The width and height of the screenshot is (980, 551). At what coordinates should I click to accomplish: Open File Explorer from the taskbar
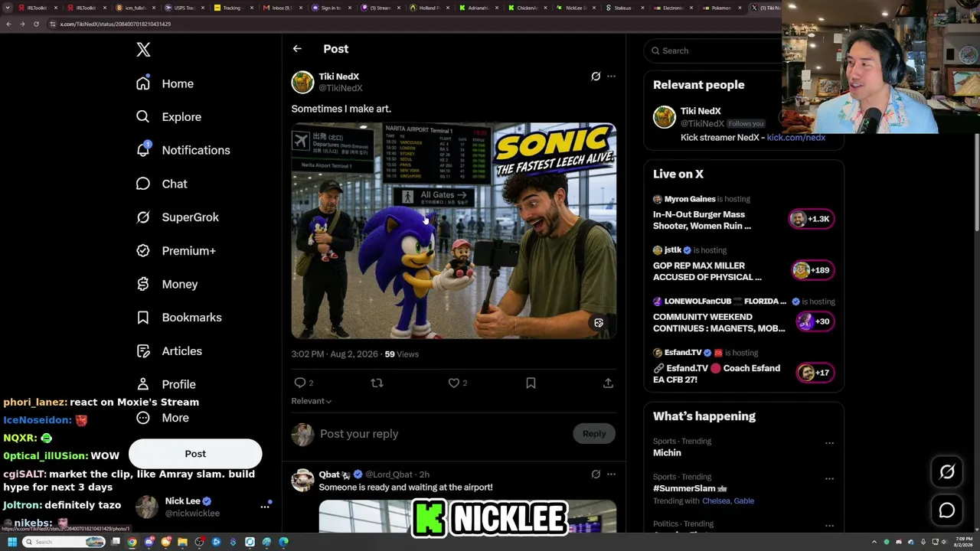[182, 542]
